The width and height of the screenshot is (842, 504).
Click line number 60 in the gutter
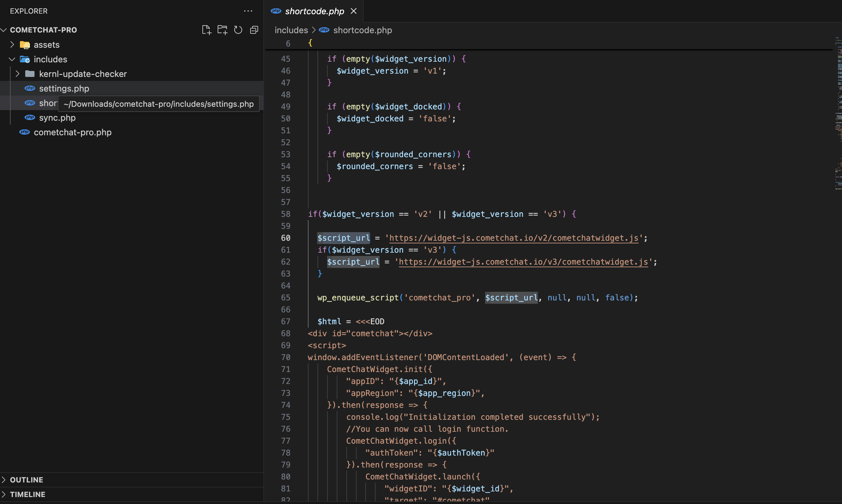pos(286,238)
